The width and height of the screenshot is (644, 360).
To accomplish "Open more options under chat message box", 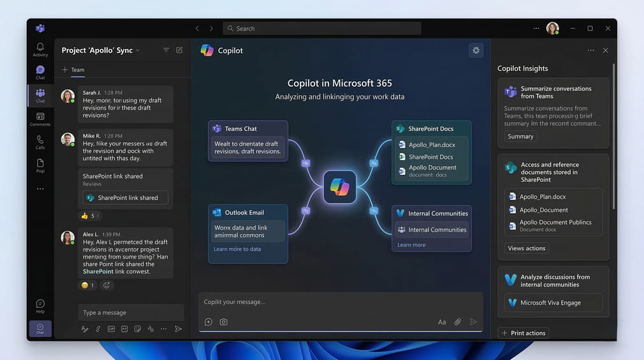I will (164, 329).
